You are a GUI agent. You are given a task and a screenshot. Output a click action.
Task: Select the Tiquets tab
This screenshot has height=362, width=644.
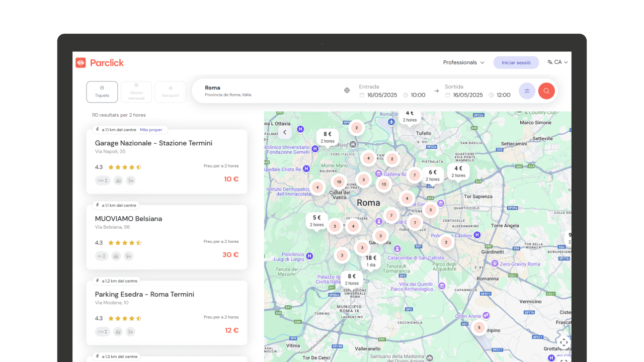pos(102,92)
